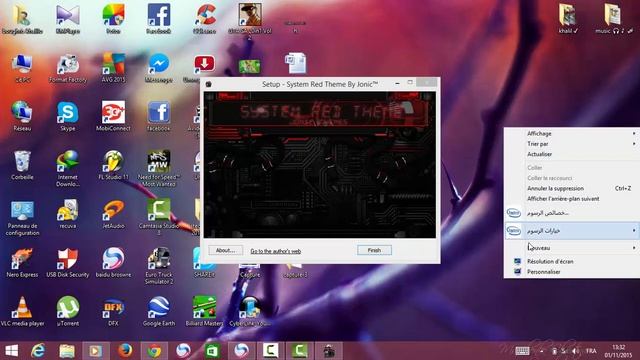Launch Euro Truck Simulator 2

tap(159, 266)
